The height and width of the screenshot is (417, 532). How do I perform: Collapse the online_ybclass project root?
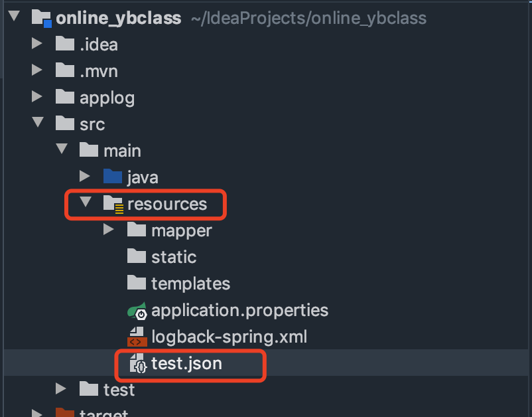[14, 16]
